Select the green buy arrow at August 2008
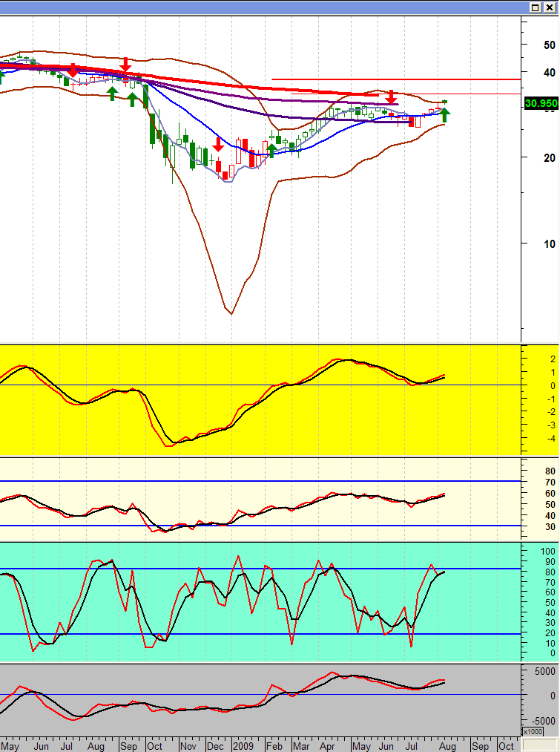Image resolution: width=560 pixels, height=752 pixels. pyautogui.click(x=111, y=94)
